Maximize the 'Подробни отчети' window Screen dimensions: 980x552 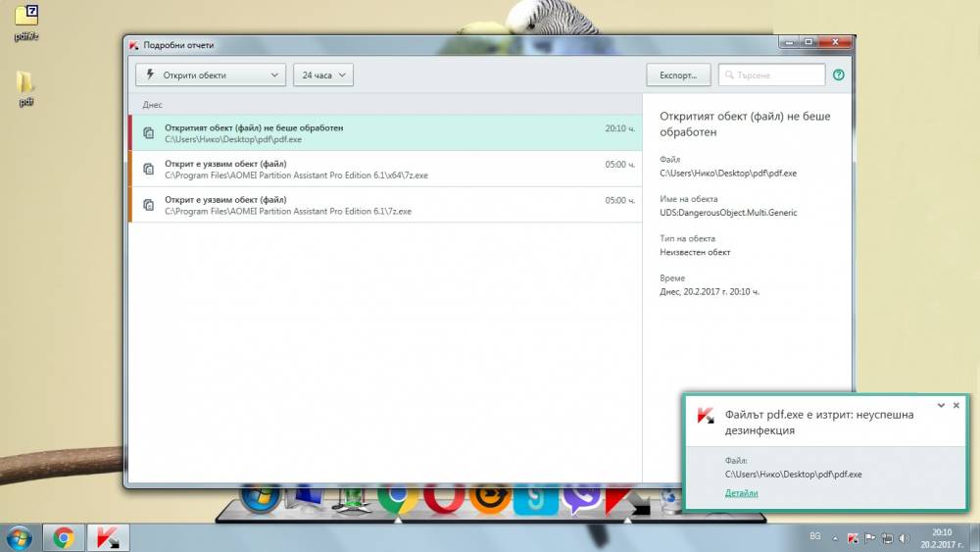tap(808, 42)
